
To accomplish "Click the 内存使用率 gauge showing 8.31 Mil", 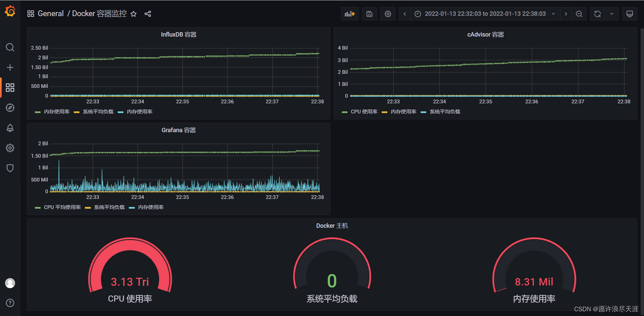I will (534, 270).
